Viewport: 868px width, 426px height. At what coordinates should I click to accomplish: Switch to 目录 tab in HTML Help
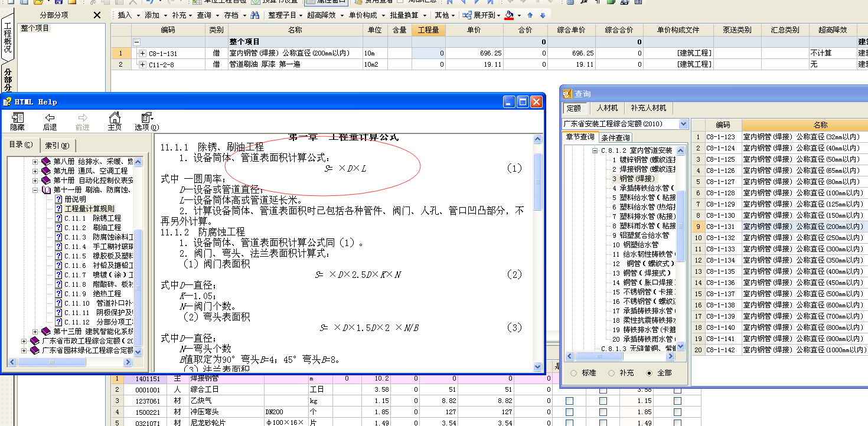point(21,145)
